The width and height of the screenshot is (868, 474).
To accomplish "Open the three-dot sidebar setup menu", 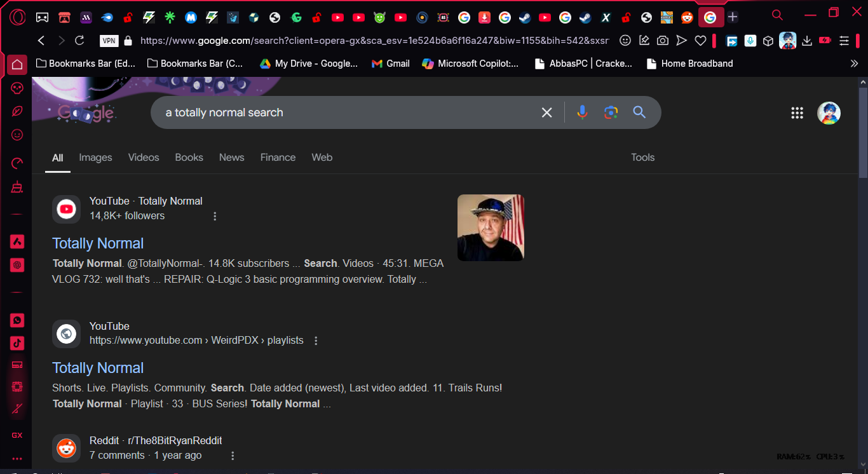I will (17, 459).
